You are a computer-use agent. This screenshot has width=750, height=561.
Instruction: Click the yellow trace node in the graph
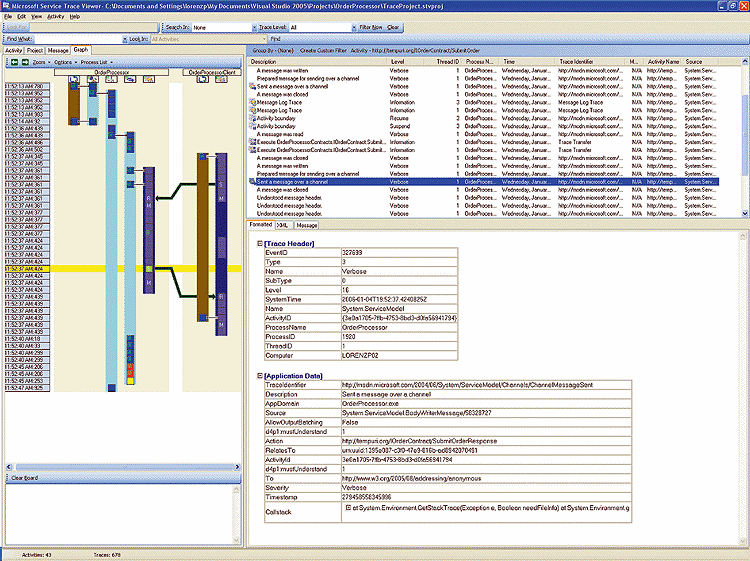tap(130, 381)
